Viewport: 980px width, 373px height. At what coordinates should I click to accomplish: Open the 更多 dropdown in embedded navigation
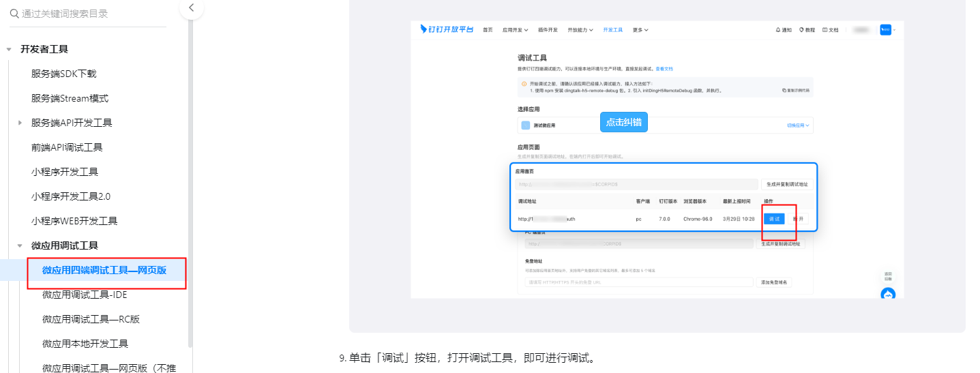tap(640, 30)
